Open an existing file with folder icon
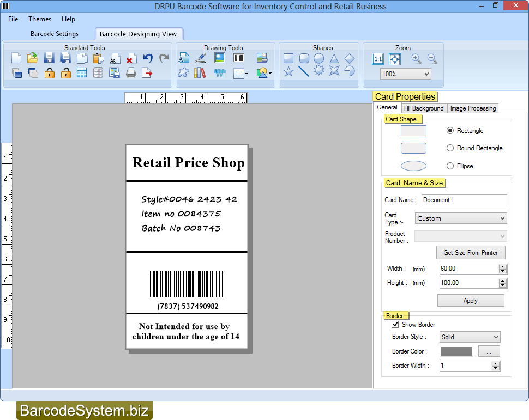Viewport: 529px width, 420px height. 32,58
